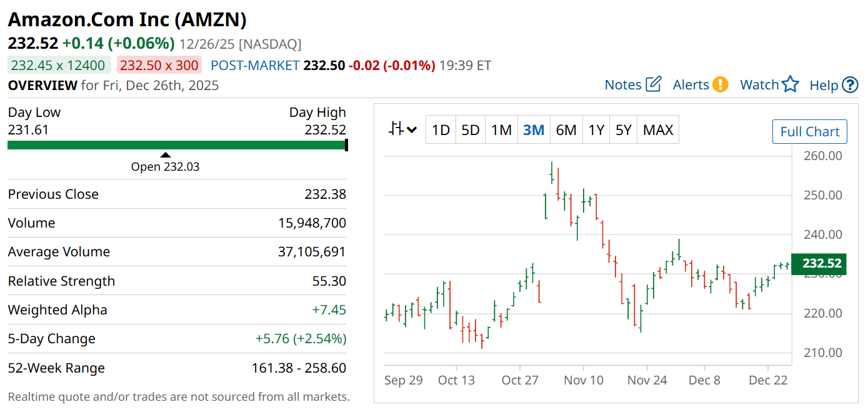Click the Open 232.03 triangle marker
This screenshot has height=412, width=868.
(165, 155)
